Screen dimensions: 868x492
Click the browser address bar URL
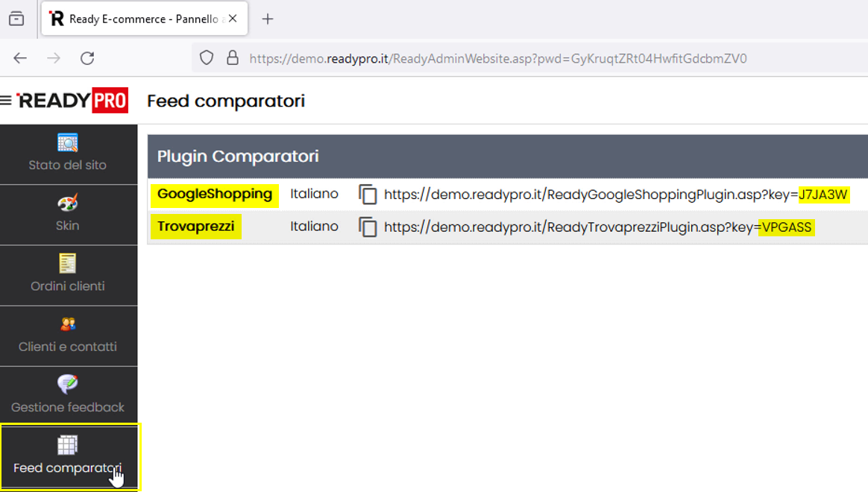tap(498, 59)
